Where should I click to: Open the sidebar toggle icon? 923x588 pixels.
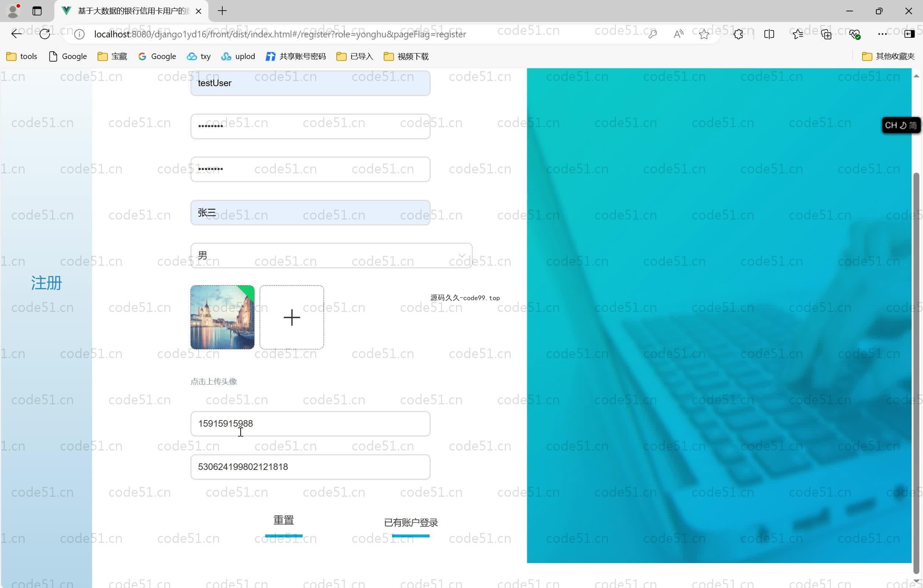click(x=909, y=34)
